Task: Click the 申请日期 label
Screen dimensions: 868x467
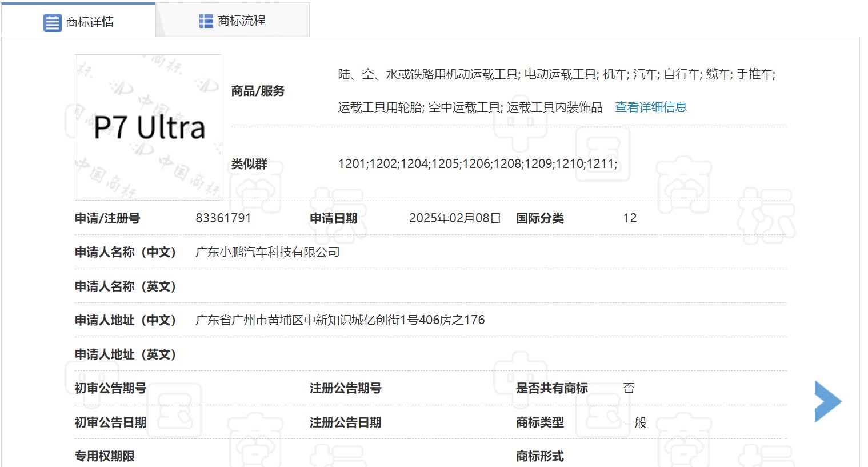Action: (x=334, y=218)
